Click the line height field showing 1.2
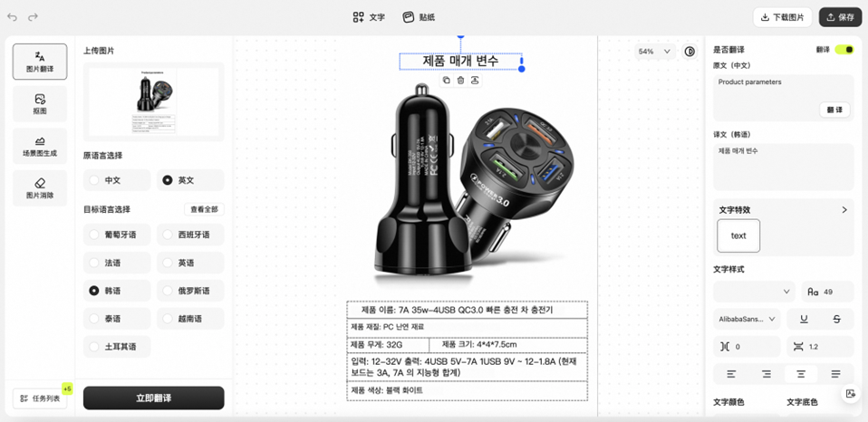 (x=820, y=347)
